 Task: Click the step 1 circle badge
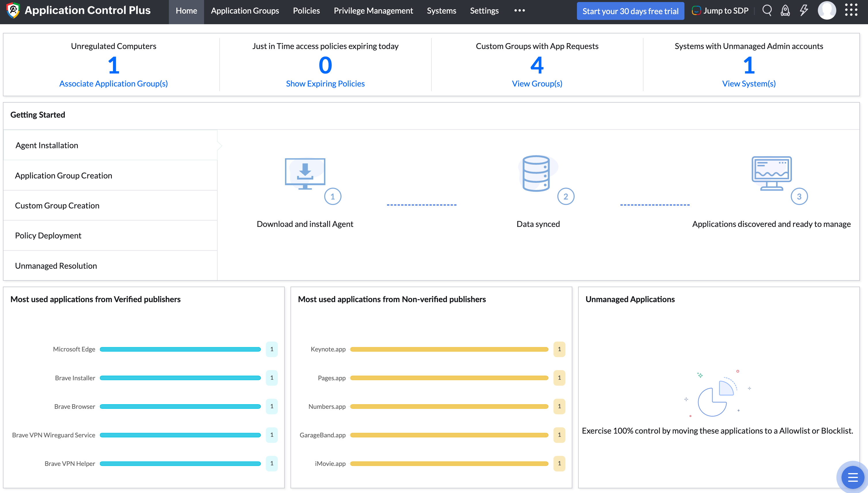333,196
